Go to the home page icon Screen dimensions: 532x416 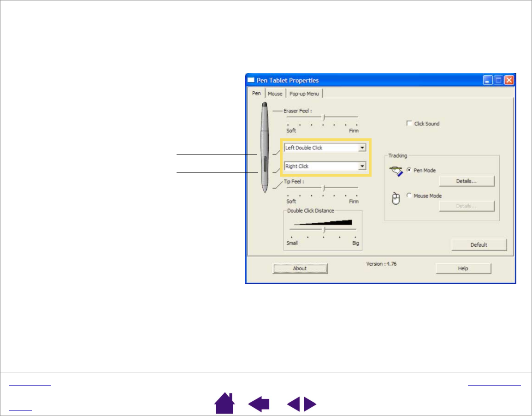pyautogui.click(x=225, y=403)
